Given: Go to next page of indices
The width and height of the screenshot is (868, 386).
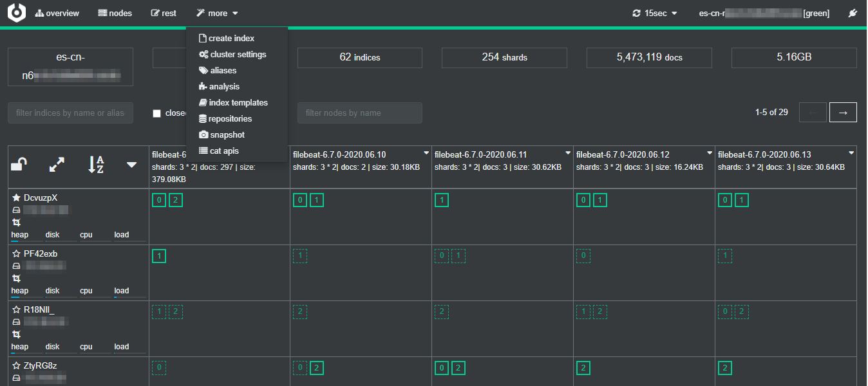Looking at the screenshot, I should [x=843, y=112].
